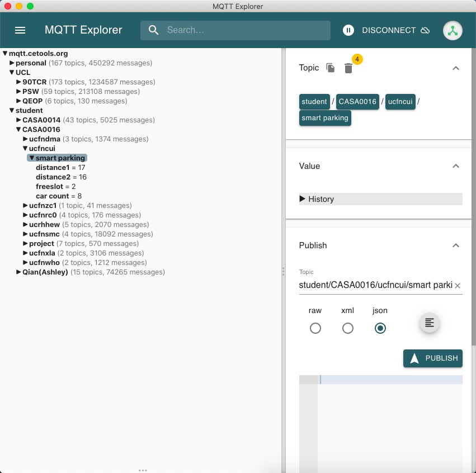The height and width of the screenshot is (473, 476).
Task: Collapse the student tree node
Action: [x=12, y=111]
